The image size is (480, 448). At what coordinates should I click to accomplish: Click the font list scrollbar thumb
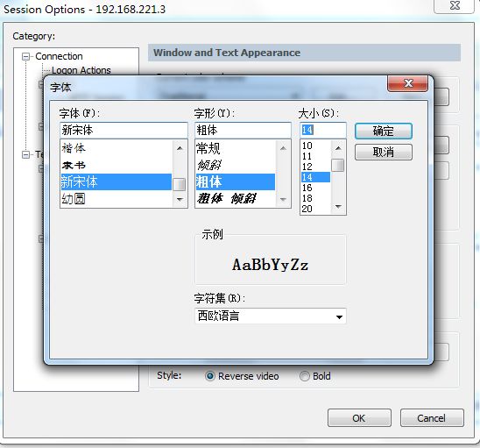(x=180, y=185)
